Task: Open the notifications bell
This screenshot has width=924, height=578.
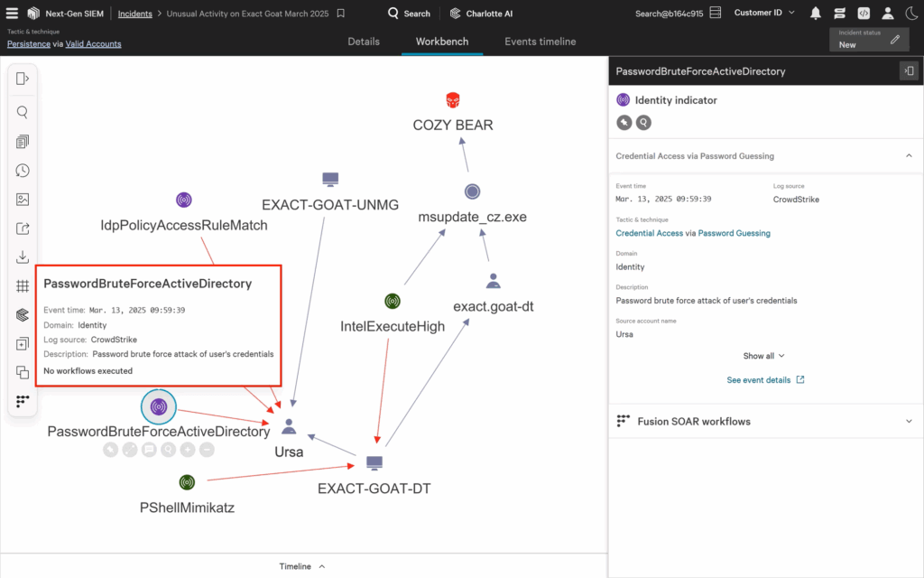Action: tap(816, 13)
